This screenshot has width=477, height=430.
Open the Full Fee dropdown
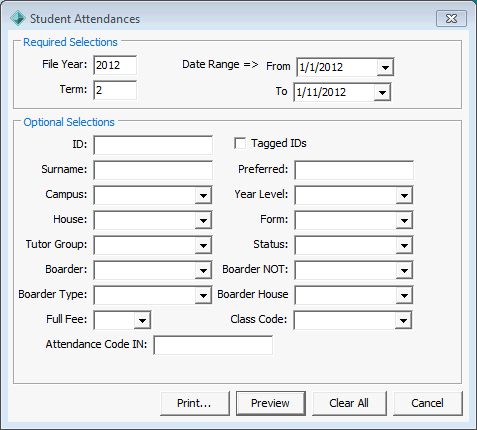pyautogui.click(x=142, y=320)
